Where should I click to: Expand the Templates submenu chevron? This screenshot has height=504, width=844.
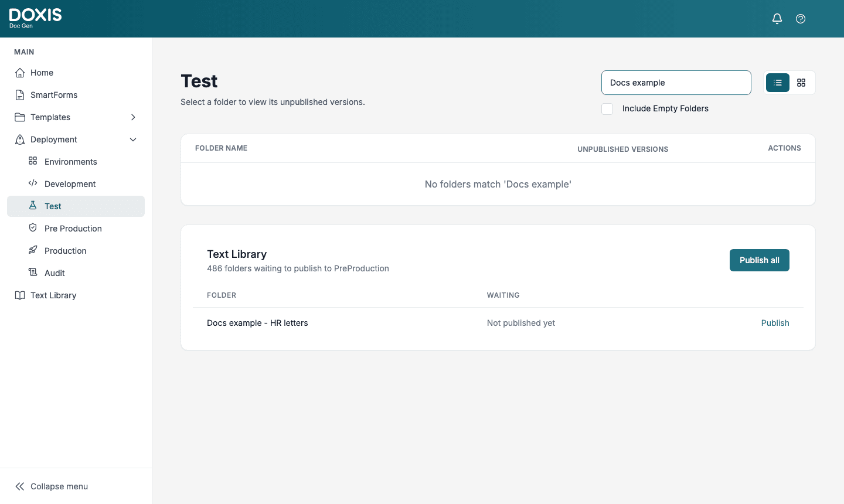point(133,117)
